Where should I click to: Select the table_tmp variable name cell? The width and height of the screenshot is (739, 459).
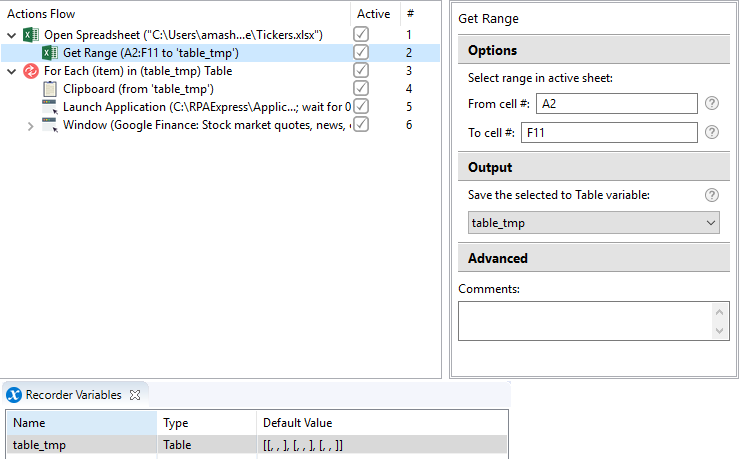point(82,445)
